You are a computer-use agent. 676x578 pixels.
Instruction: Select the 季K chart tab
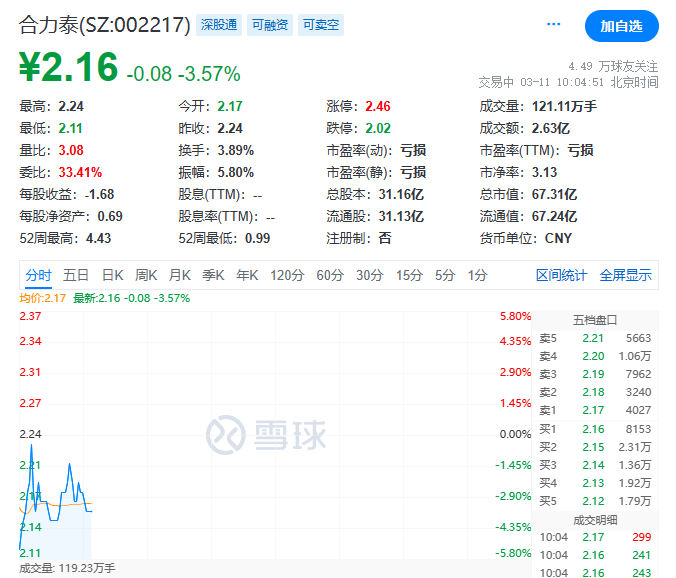pyautogui.click(x=213, y=275)
